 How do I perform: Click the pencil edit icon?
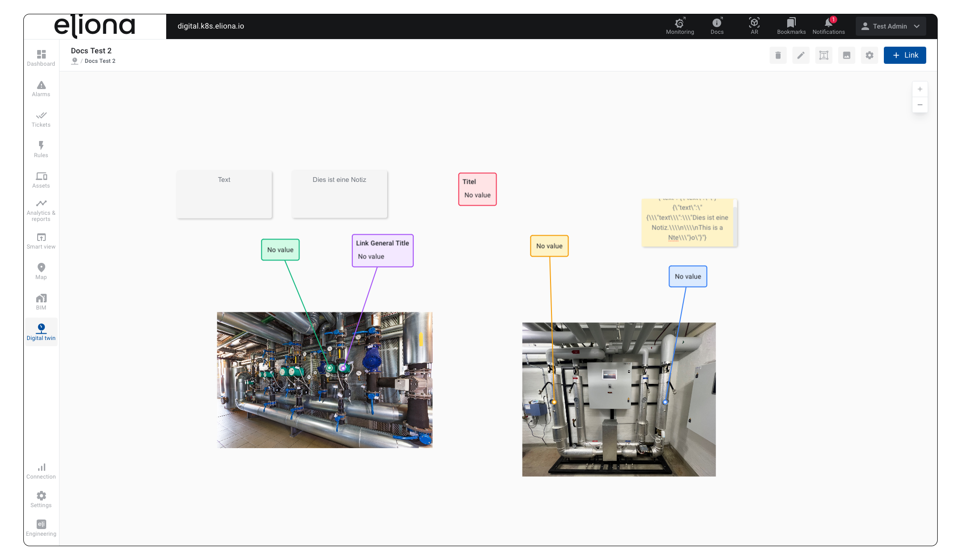(x=801, y=55)
